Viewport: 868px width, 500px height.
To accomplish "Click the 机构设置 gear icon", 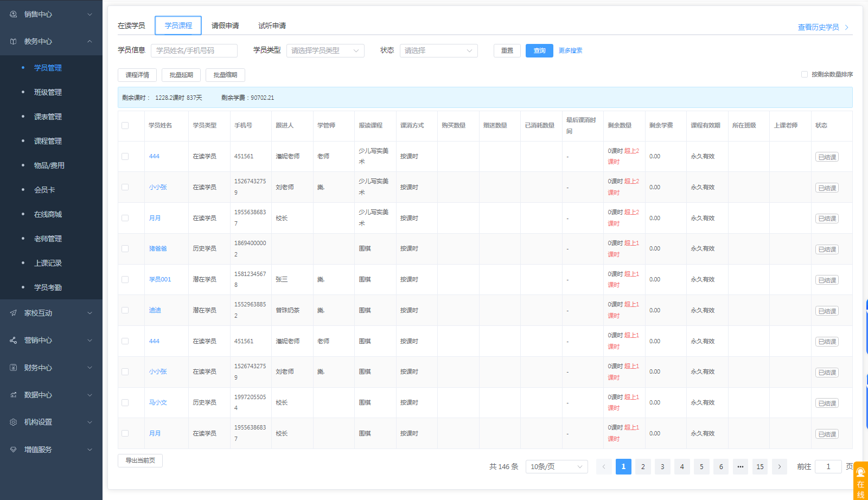I will pyautogui.click(x=14, y=422).
